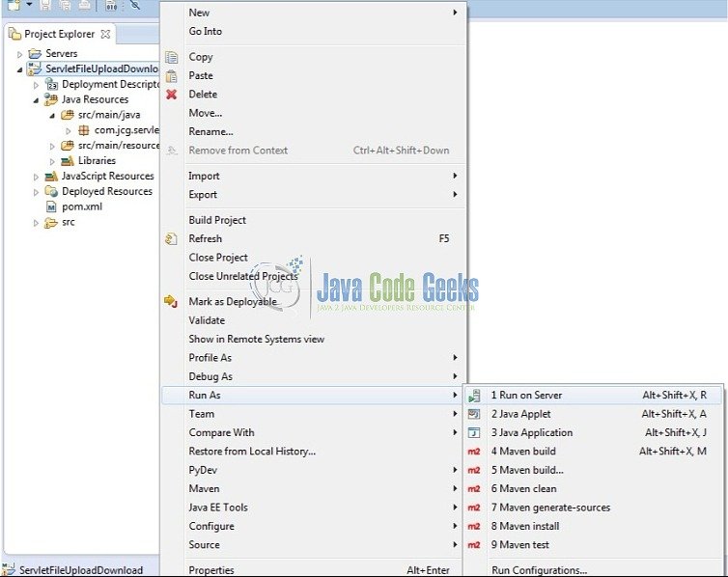Collapse the src/main/java node

pos(52,116)
